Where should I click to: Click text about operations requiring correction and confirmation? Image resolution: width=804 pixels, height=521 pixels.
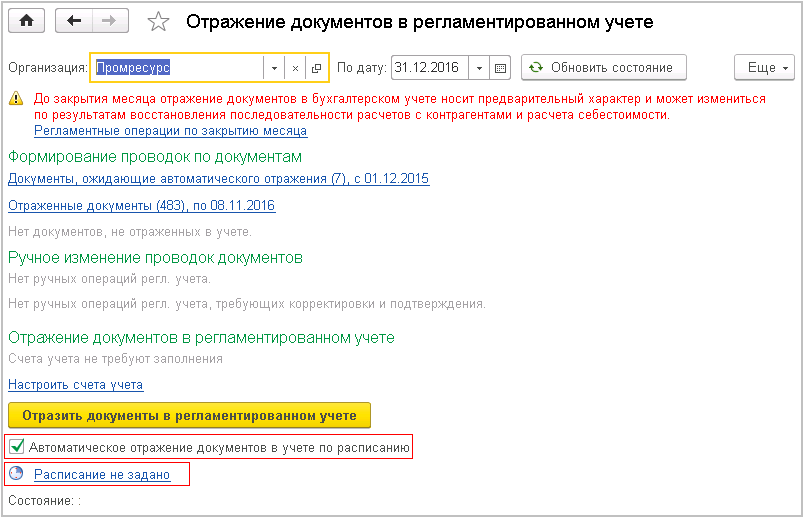[x=247, y=304]
